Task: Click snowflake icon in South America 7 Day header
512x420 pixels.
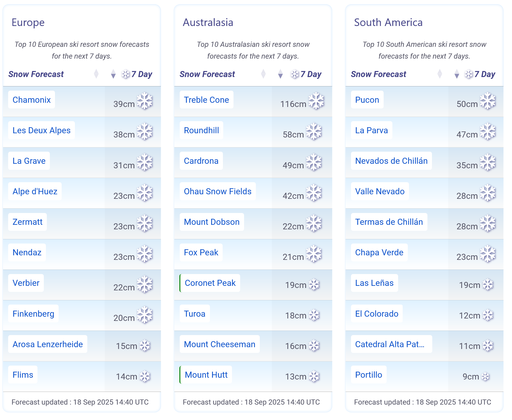Action: click(x=469, y=74)
